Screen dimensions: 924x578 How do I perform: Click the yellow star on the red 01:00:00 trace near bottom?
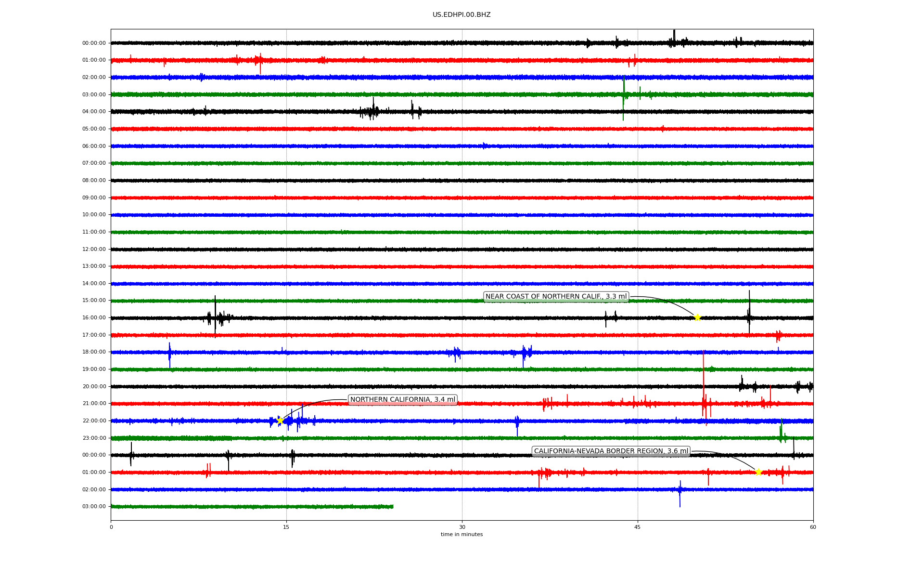[x=758, y=472]
